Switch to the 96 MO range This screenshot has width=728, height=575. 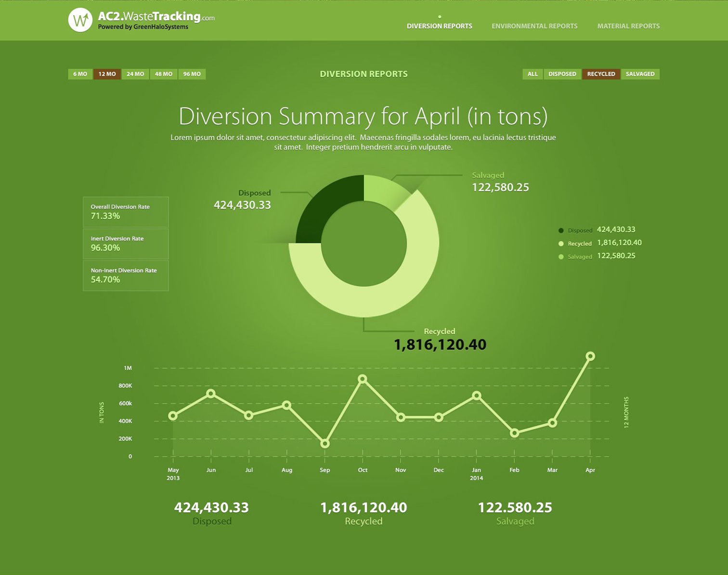192,74
